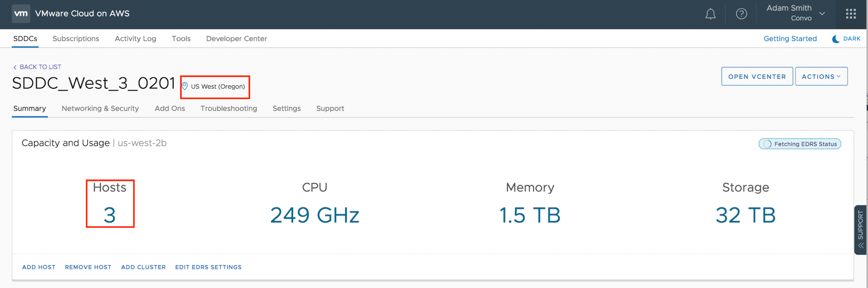The width and height of the screenshot is (868, 288).
Task: Toggle Dark theme mode
Action: tap(846, 39)
